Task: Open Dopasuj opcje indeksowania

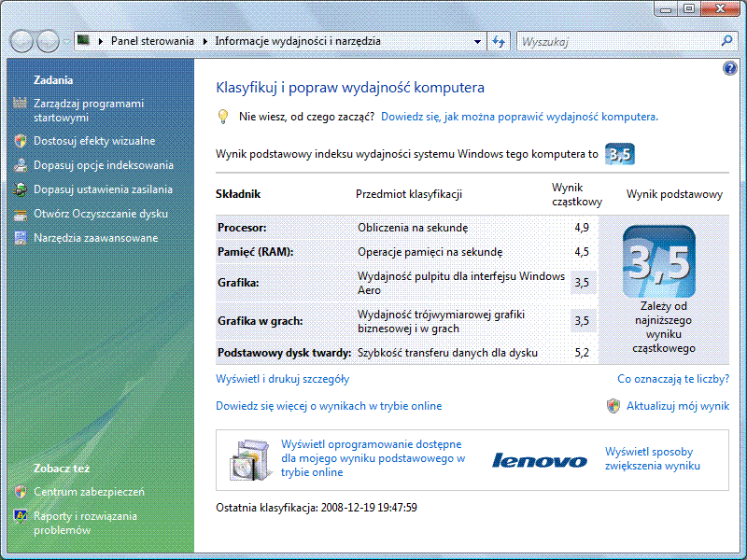Action: point(104,165)
